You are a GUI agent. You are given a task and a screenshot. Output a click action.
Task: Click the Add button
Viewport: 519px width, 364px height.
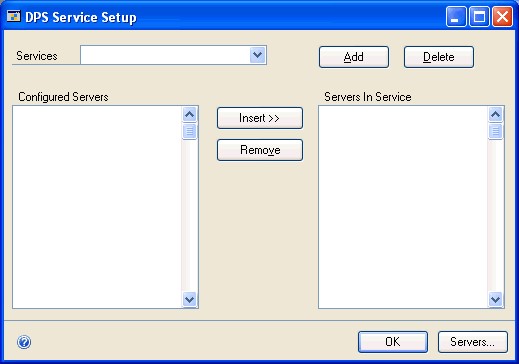pos(354,57)
